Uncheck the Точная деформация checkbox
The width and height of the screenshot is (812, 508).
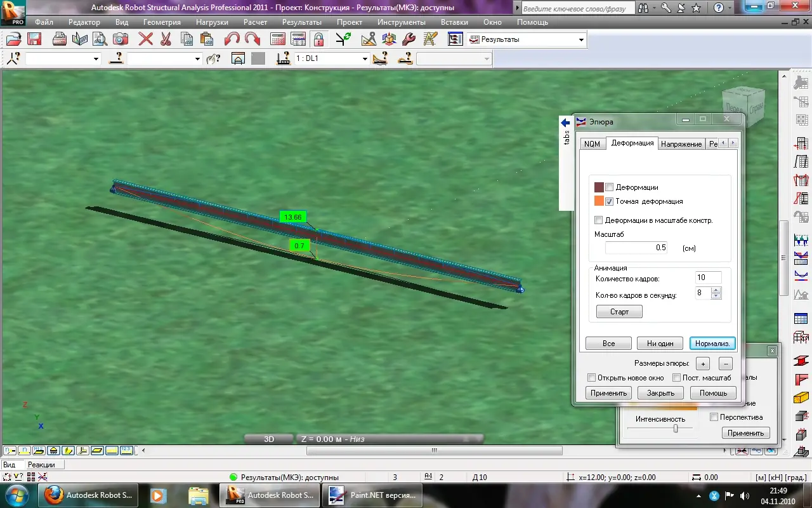coord(610,201)
